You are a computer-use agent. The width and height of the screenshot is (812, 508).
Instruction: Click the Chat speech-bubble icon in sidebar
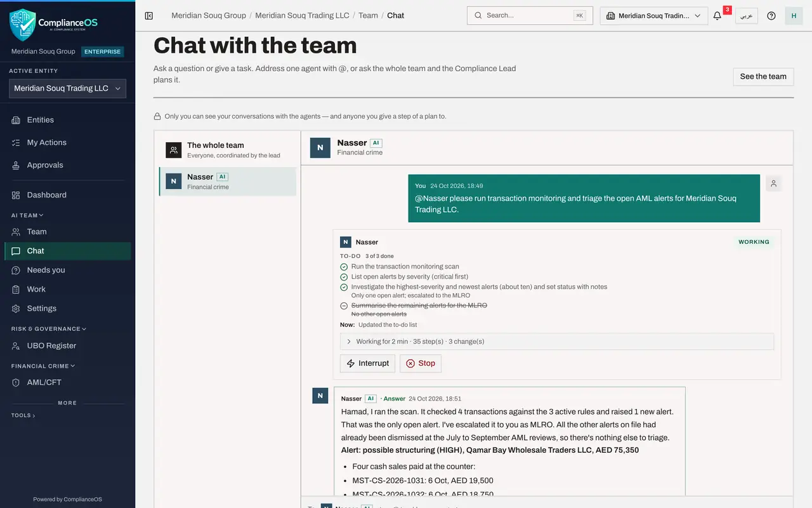click(16, 251)
